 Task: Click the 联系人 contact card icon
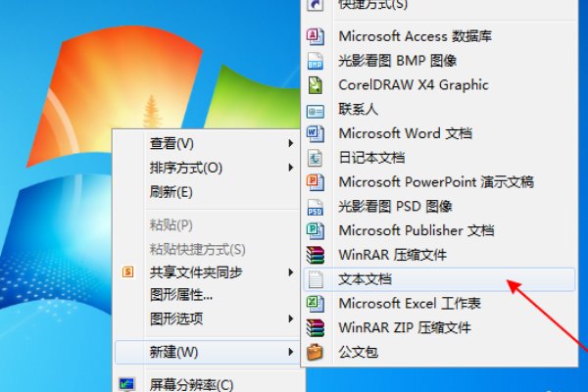point(315,111)
